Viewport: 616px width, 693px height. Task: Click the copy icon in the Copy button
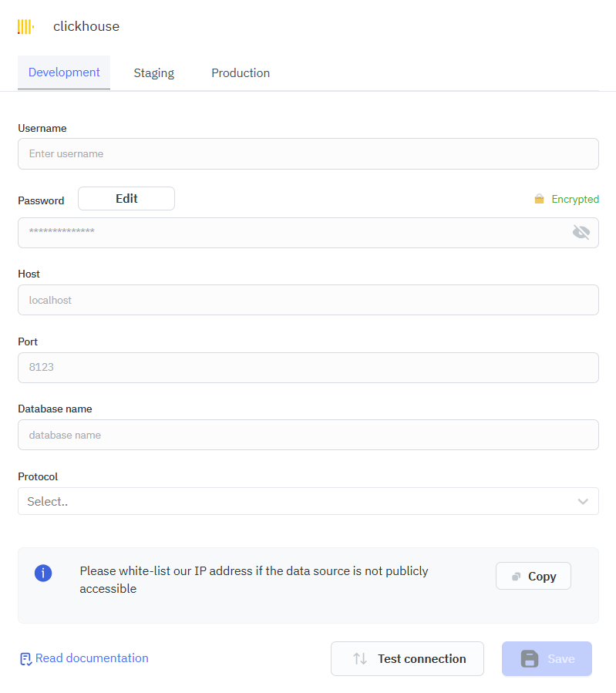click(x=516, y=577)
